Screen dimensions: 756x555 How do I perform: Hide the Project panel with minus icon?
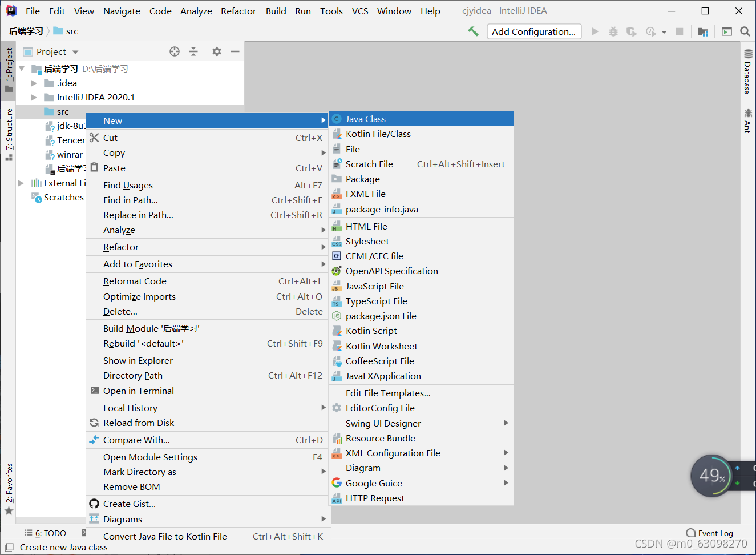[x=235, y=51]
